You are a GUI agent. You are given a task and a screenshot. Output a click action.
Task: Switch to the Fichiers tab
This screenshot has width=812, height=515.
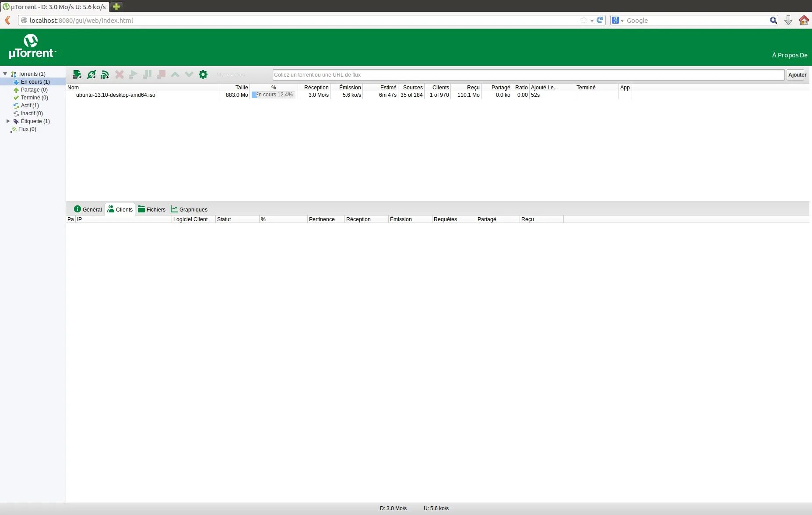[151, 209]
